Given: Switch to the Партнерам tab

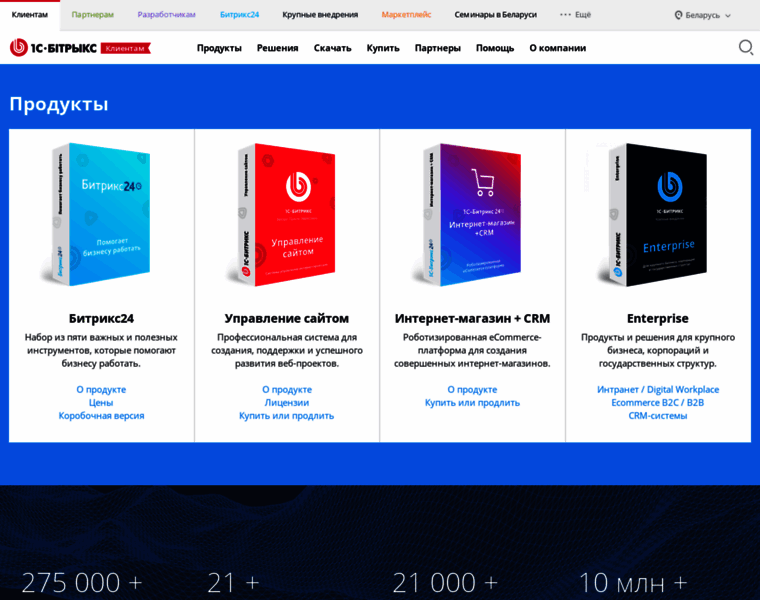Looking at the screenshot, I should [x=93, y=15].
